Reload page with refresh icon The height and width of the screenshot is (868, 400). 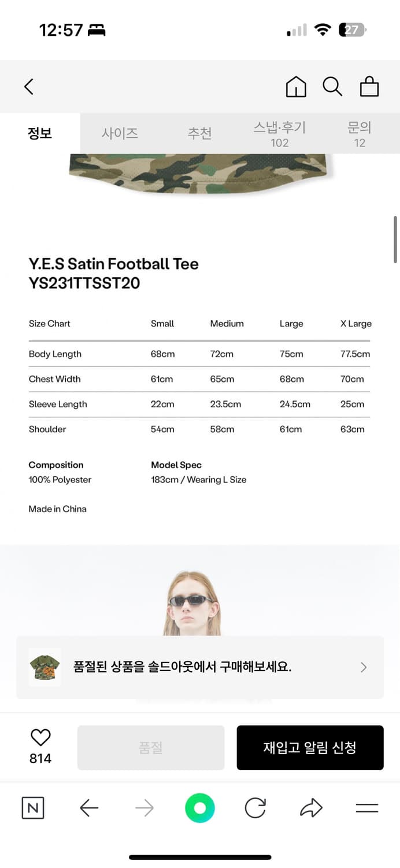click(x=255, y=808)
